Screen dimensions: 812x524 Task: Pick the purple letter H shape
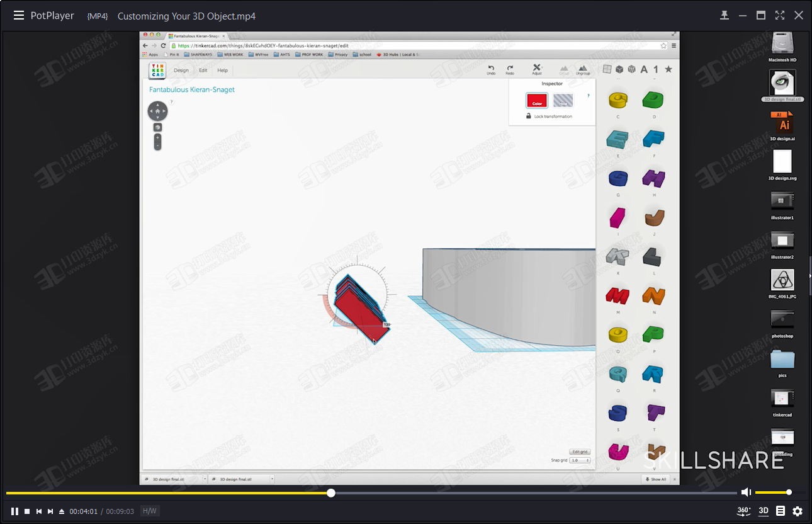653,179
